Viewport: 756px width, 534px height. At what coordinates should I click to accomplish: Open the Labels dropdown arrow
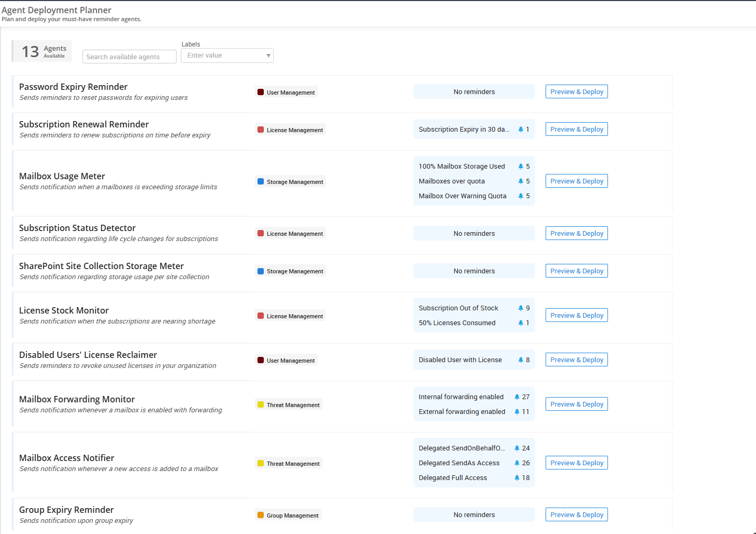(x=269, y=56)
